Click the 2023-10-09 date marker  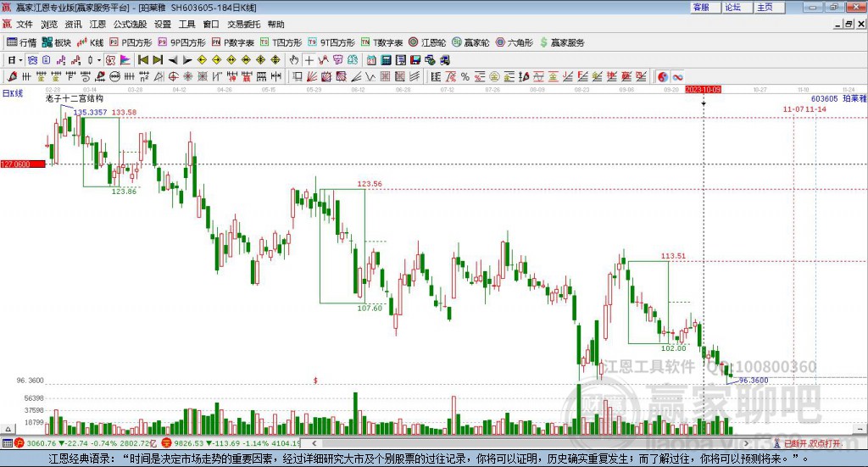[x=703, y=89]
